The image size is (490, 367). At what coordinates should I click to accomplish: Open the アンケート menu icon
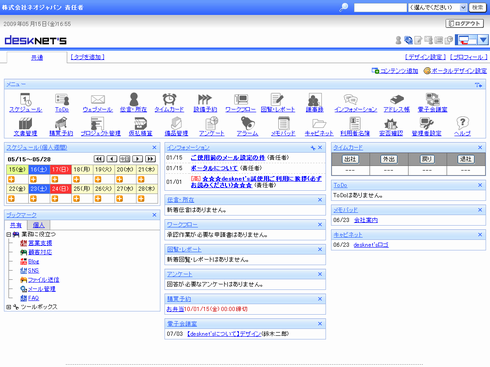coord(212,123)
